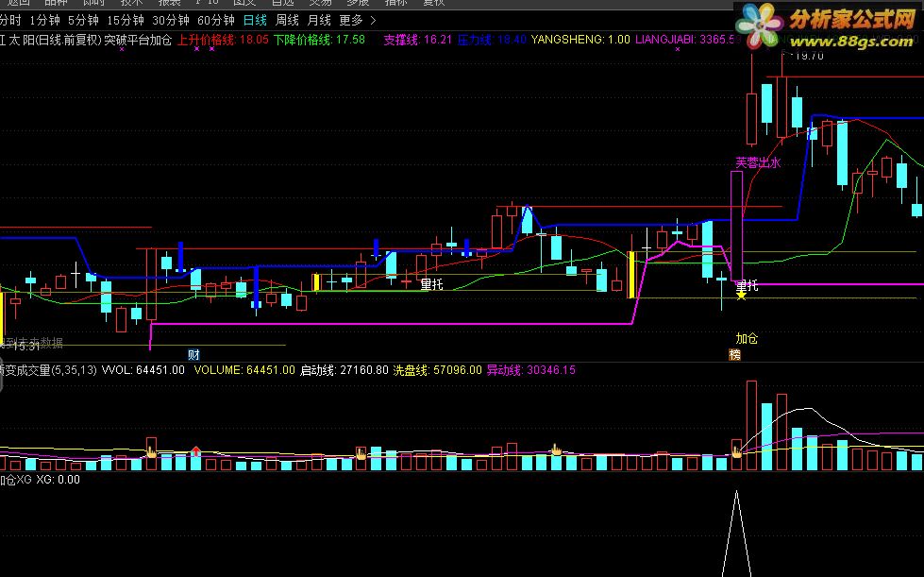Screen dimensions: 924x577
Task: Click the hand marker nearest the red up-arrow
Action: (151, 452)
